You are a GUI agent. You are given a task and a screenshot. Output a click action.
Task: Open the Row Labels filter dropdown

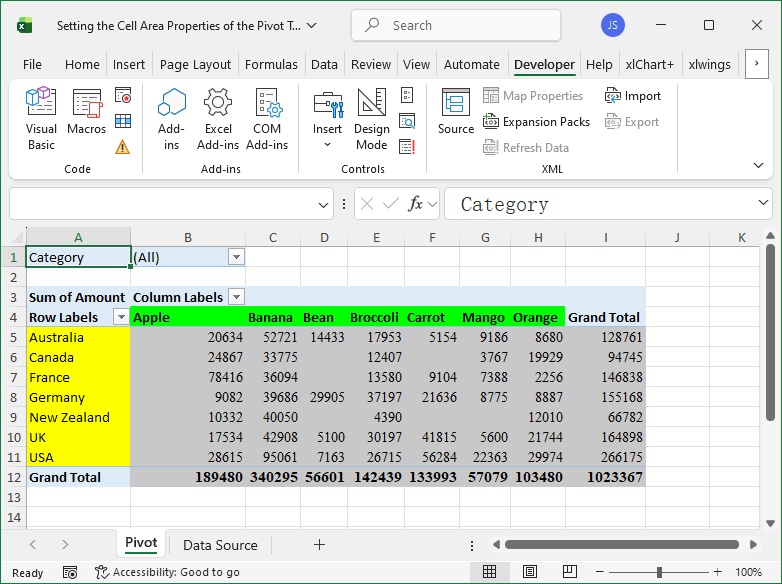click(121, 317)
